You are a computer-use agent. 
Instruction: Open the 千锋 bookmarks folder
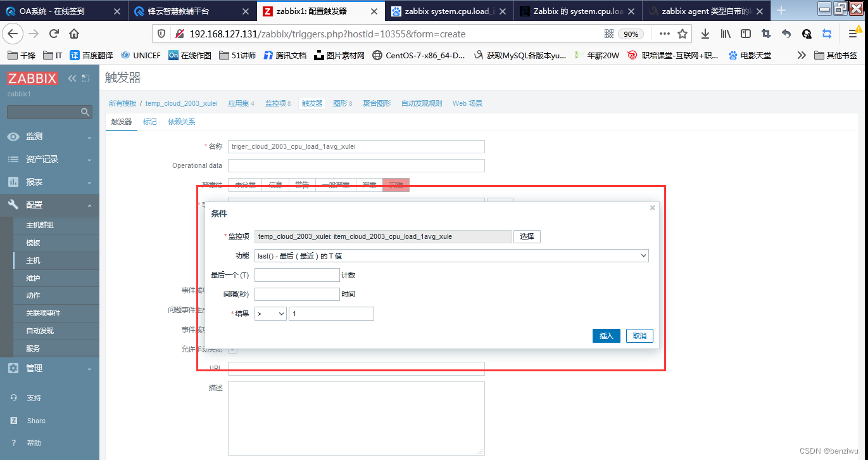click(x=22, y=55)
